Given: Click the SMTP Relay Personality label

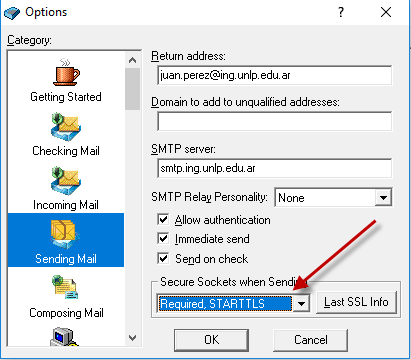Looking at the screenshot, I should click(209, 197).
